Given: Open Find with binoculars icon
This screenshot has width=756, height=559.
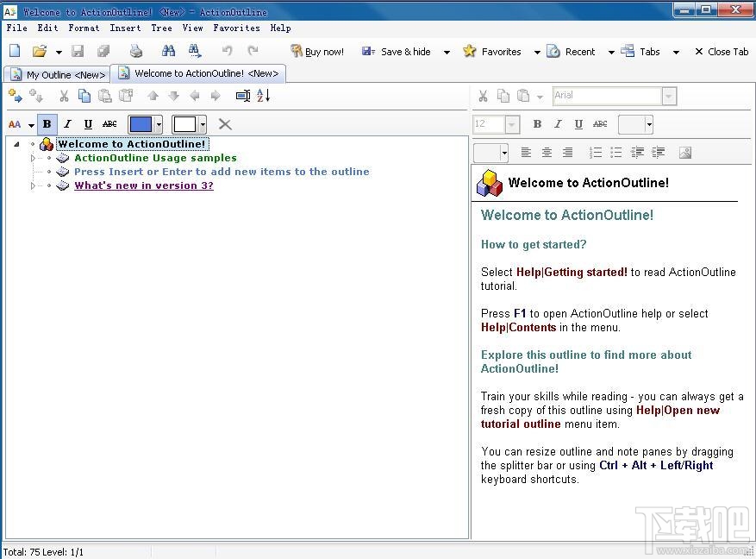Looking at the screenshot, I should click(168, 51).
